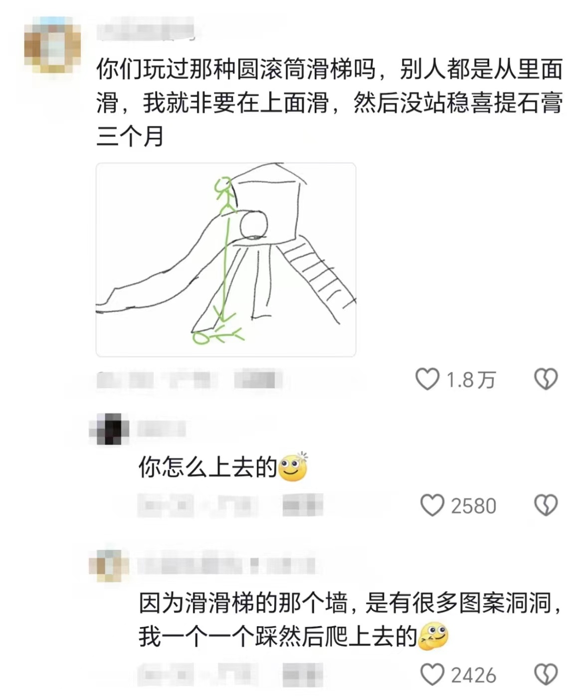Open the third commenter's blurred username
The image size is (588, 700).
coord(227,566)
